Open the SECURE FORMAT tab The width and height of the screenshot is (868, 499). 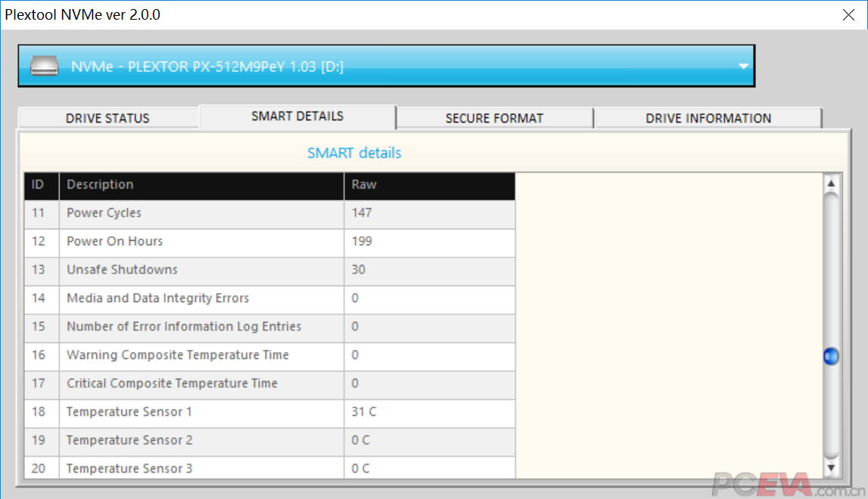pyautogui.click(x=494, y=118)
